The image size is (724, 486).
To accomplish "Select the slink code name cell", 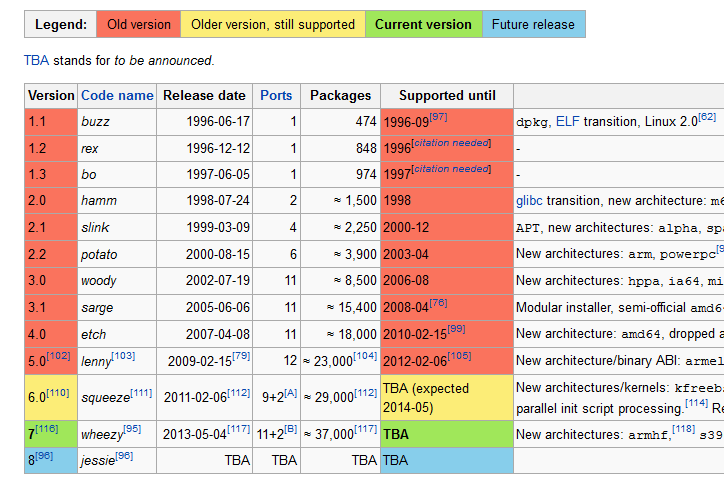I will click(117, 228).
